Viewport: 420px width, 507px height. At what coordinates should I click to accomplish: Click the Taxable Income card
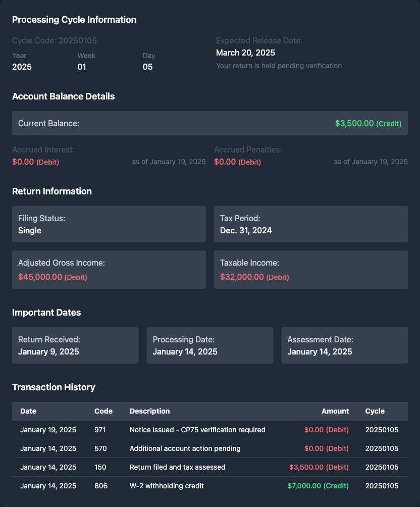310,270
